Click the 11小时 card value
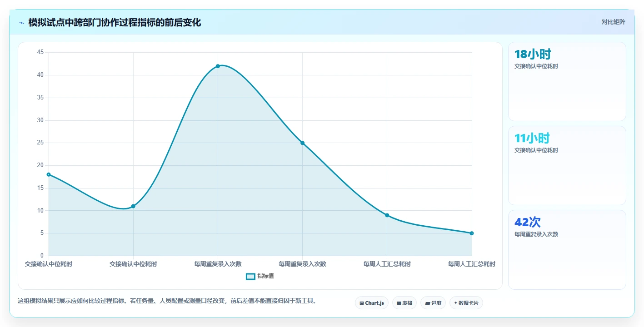The width and height of the screenshot is (644, 327). point(532,139)
